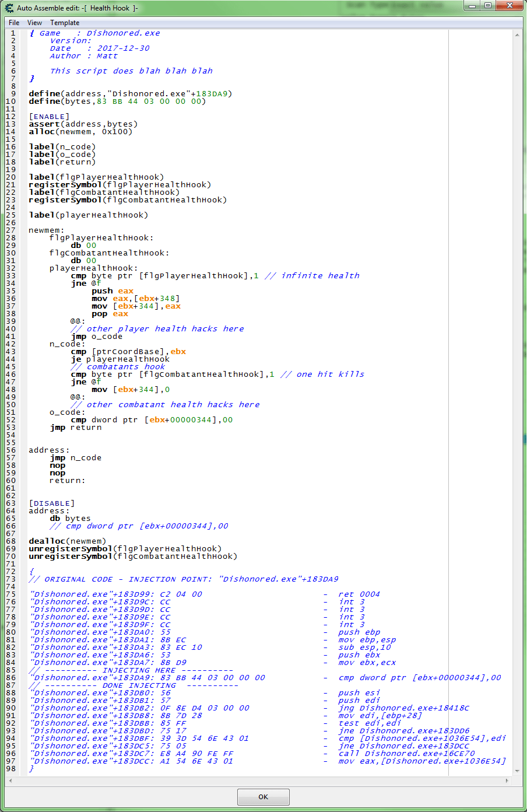The image size is (527, 812).
Task: Click the Cheat Engine title bar icon
Action: tap(9, 8)
